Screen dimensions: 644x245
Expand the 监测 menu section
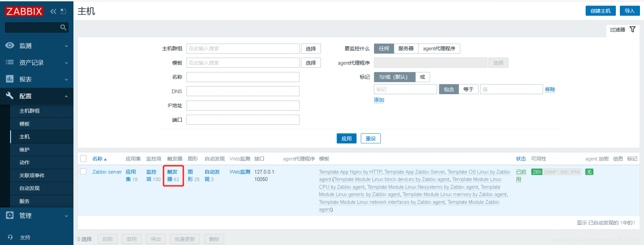click(37, 46)
